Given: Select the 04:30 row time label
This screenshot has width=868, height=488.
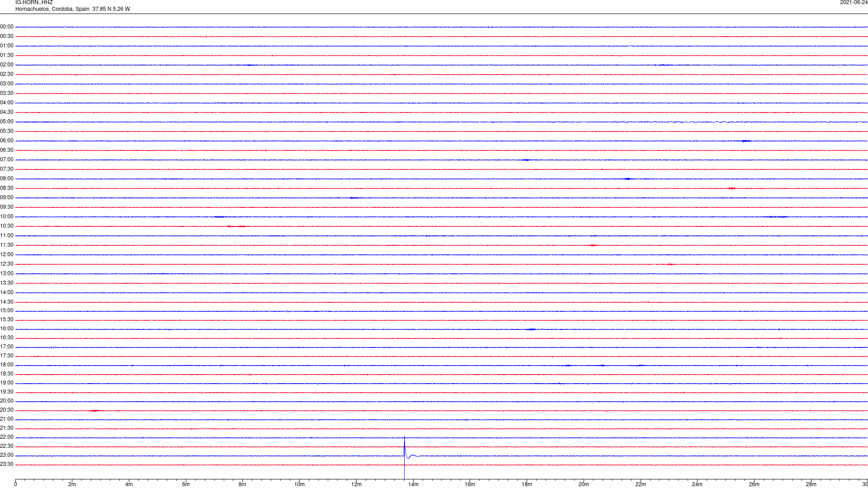Looking at the screenshot, I should point(7,112).
